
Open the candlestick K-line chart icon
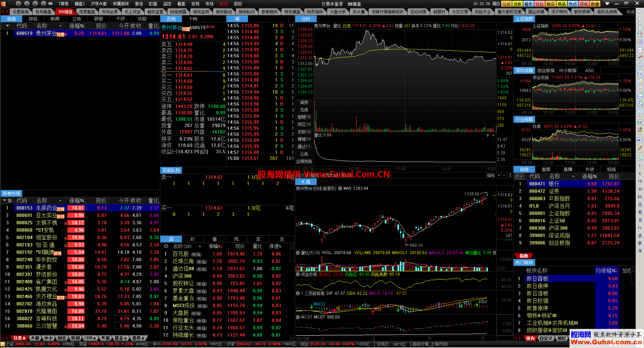[640, 58]
